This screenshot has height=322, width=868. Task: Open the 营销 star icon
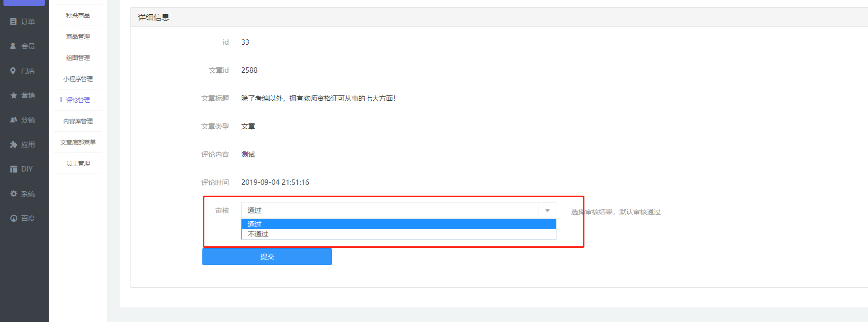coord(14,95)
